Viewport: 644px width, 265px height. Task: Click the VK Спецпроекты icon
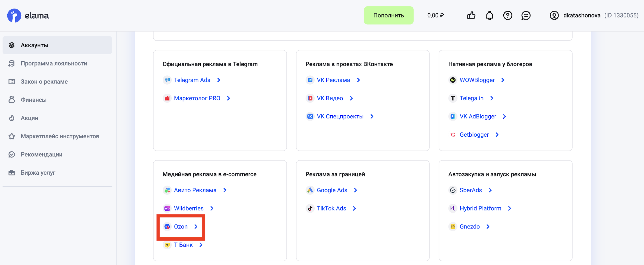pyautogui.click(x=310, y=117)
